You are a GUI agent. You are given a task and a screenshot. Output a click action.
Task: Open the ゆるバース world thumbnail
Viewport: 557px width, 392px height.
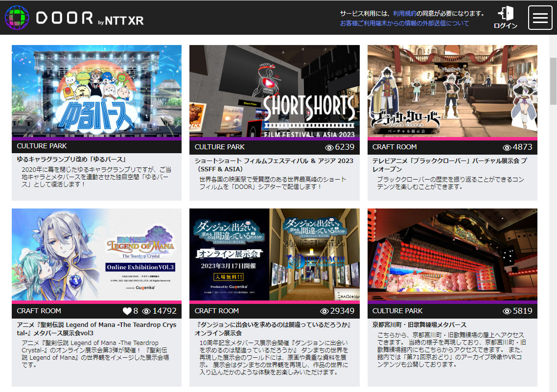(x=96, y=92)
